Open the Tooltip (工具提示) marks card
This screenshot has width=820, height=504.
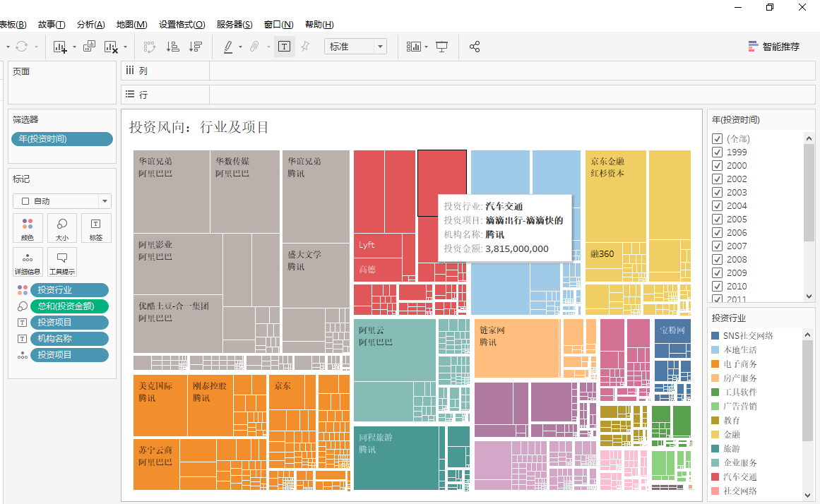pos(62,262)
